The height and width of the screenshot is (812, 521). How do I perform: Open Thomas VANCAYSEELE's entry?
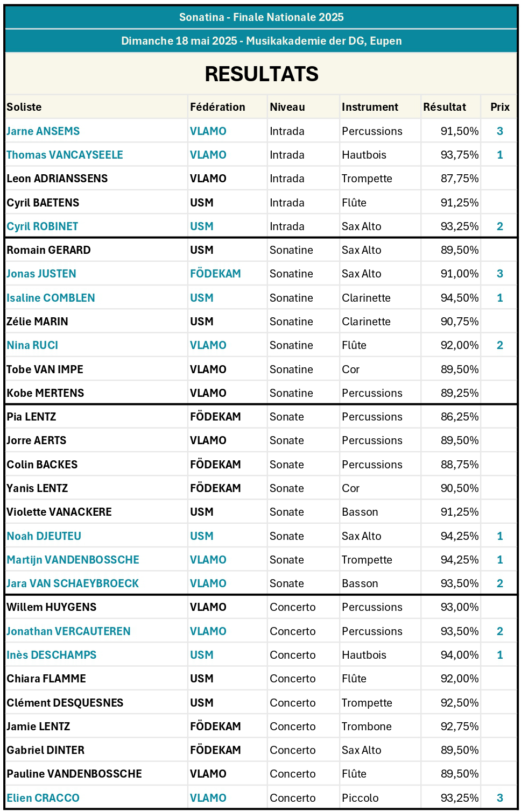65,155
